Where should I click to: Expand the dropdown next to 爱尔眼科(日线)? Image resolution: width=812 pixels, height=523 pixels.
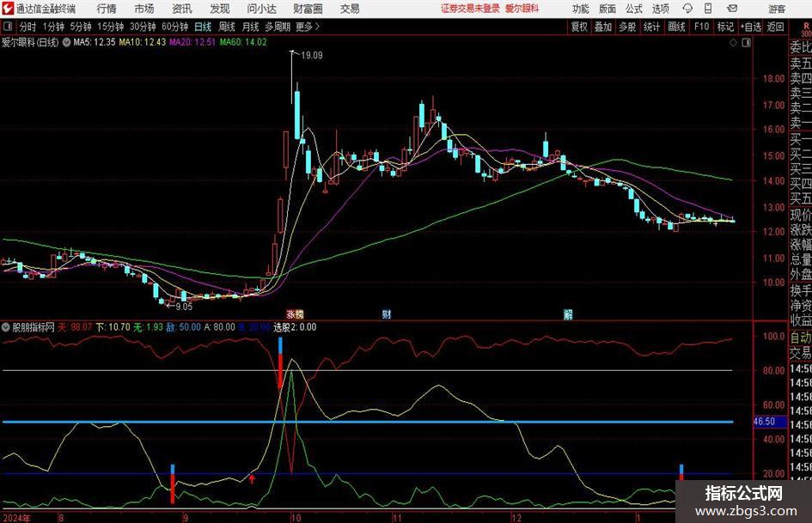(x=66, y=42)
